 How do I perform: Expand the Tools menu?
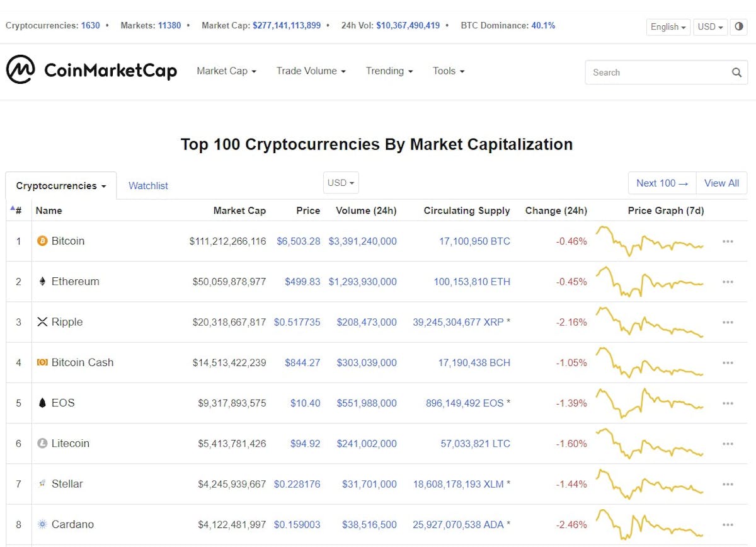[448, 71]
